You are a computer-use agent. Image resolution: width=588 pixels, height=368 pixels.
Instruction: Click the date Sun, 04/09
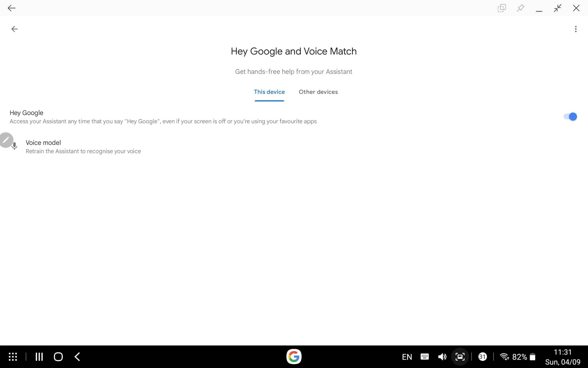pos(563,362)
